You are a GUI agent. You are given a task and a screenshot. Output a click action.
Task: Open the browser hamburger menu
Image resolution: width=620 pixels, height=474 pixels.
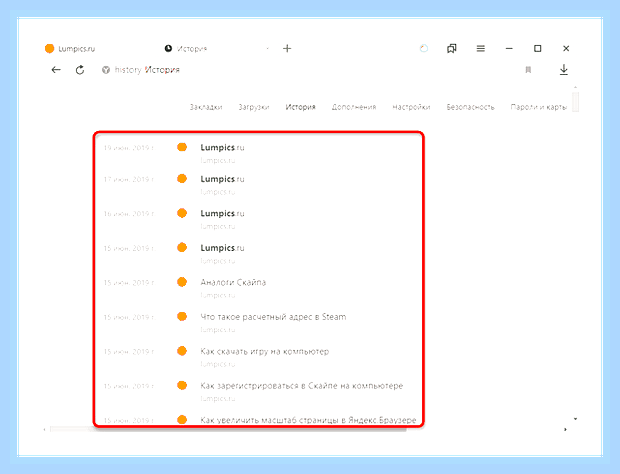click(x=480, y=48)
